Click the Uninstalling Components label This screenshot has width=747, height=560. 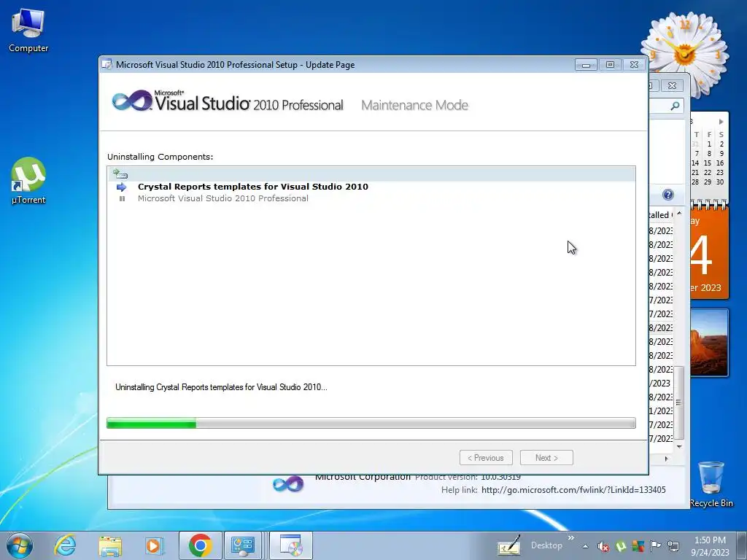pos(160,157)
